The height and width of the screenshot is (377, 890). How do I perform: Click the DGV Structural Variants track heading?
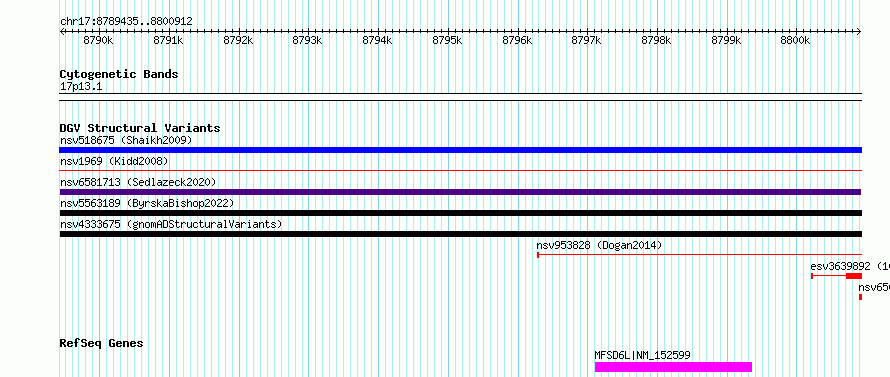pyautogui.click(x=140, y=128)
